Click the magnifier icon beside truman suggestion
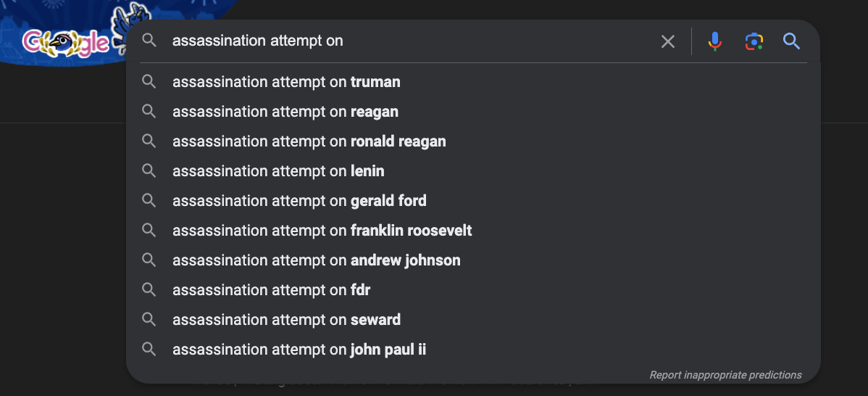The height and width of the screenshot is (396, 868). point(149,81)
